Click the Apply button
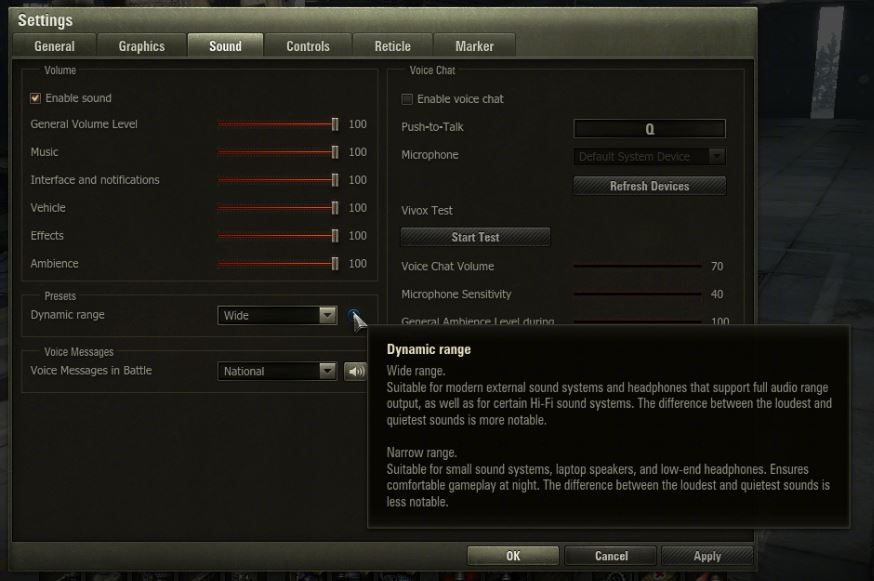The image size is (874, 581). (707, 556)
